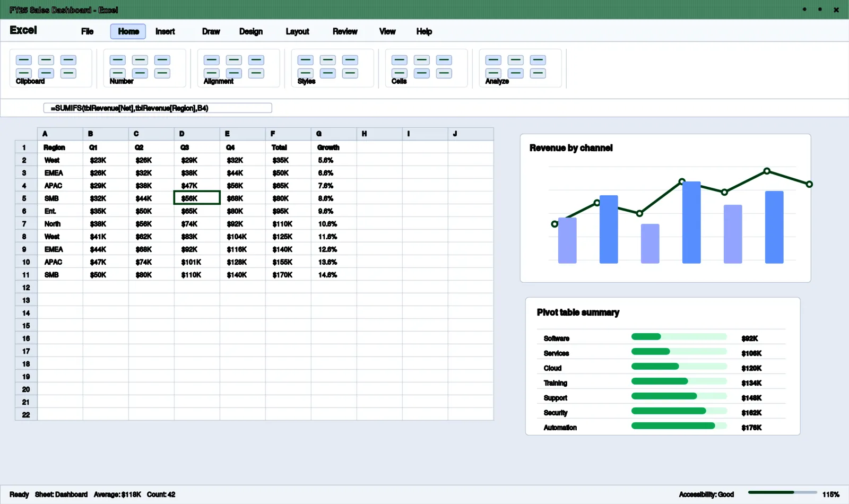Image resolution: width=849 pixels, height=504 pixels.
Task: Click the first bar in Revenue chart
Action: point(567,240)
